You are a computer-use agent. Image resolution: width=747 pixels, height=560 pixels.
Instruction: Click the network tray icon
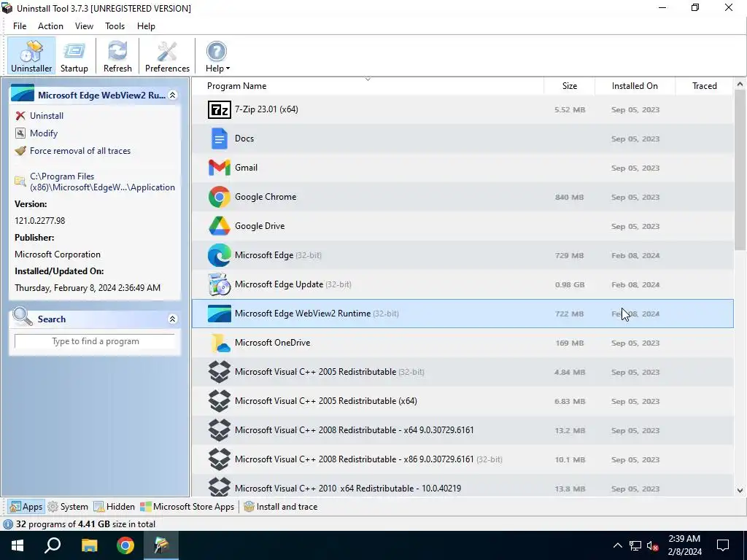[x=635, y=545]
